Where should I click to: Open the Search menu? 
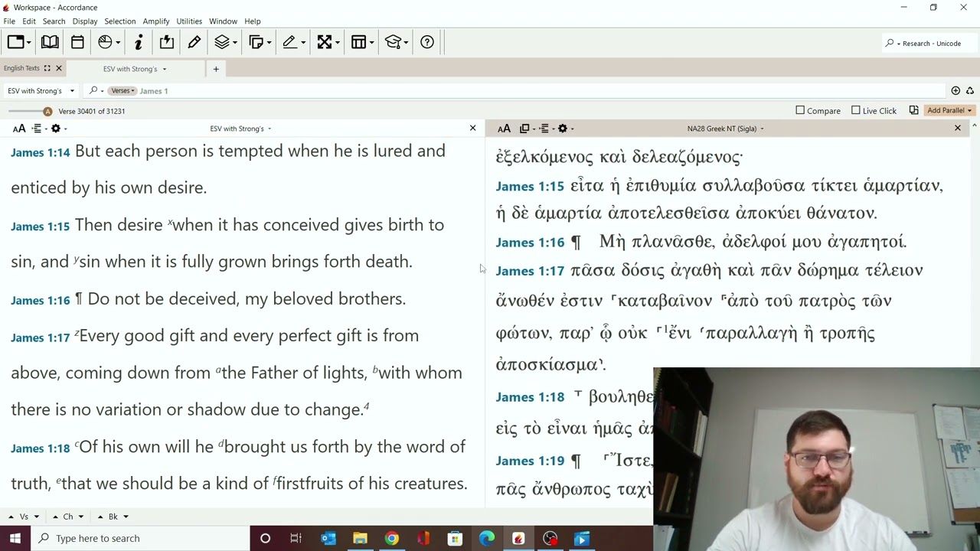click(54, 21)
